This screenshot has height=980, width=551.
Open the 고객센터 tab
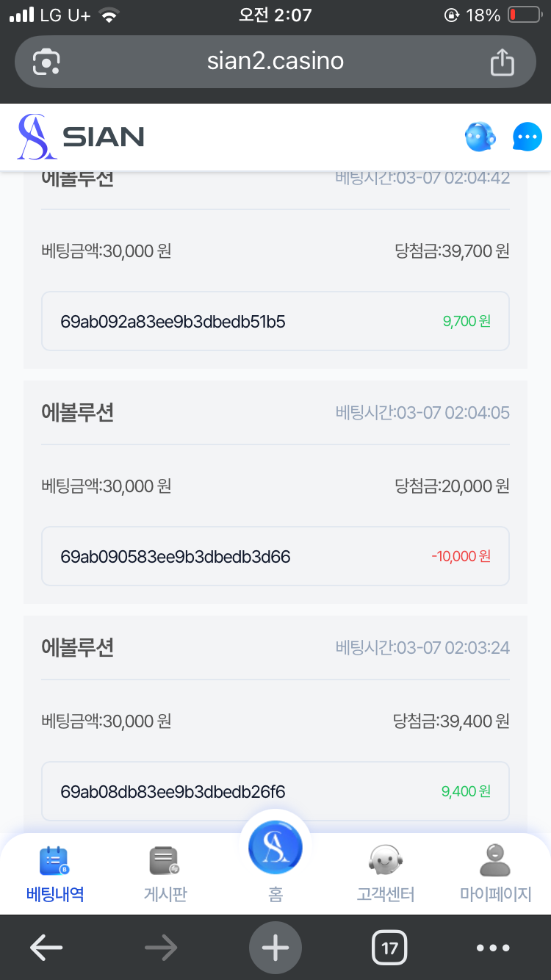click(386, 874)
